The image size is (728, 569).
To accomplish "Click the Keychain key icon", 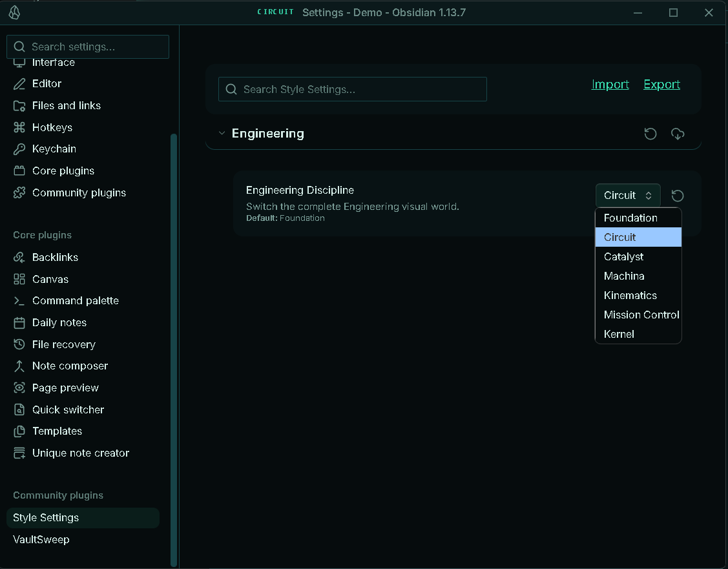I will point(19,149).
